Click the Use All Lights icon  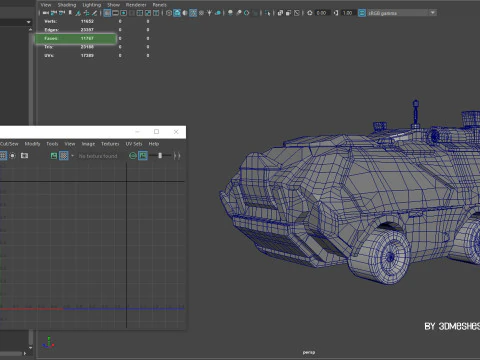click(209, 13)
